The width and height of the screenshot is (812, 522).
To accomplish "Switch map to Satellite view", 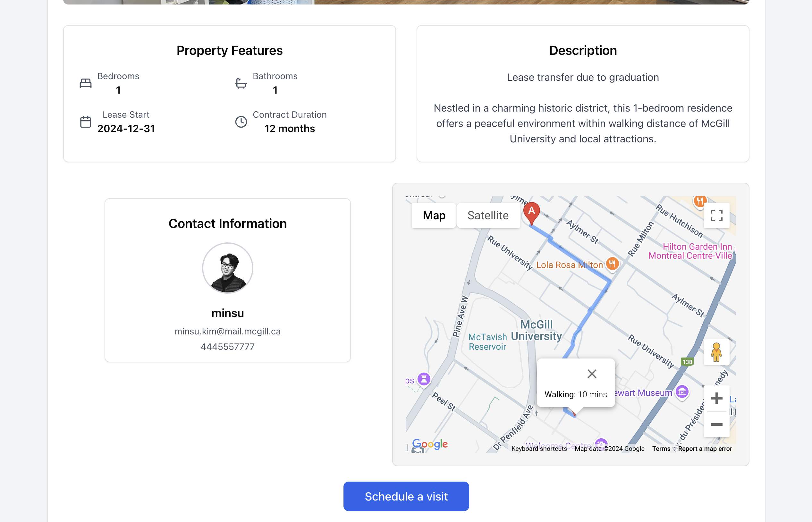I will coord(487,215).
